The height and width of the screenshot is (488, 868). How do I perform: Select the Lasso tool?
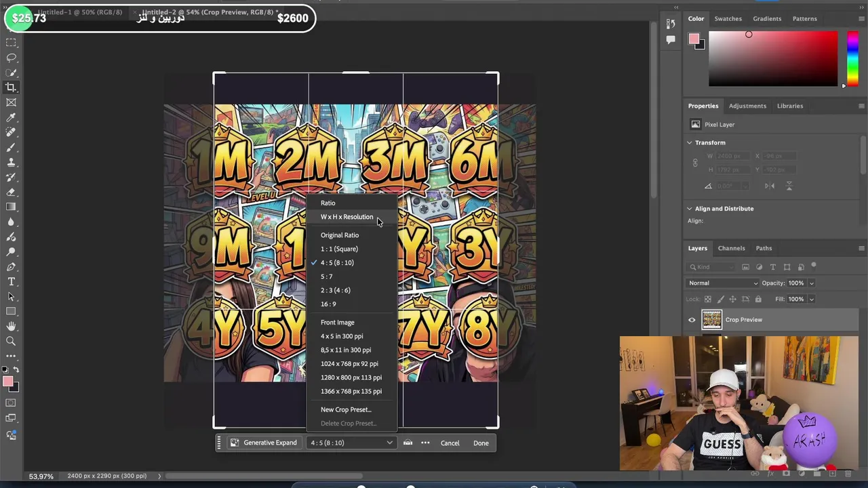click(11, 58)
